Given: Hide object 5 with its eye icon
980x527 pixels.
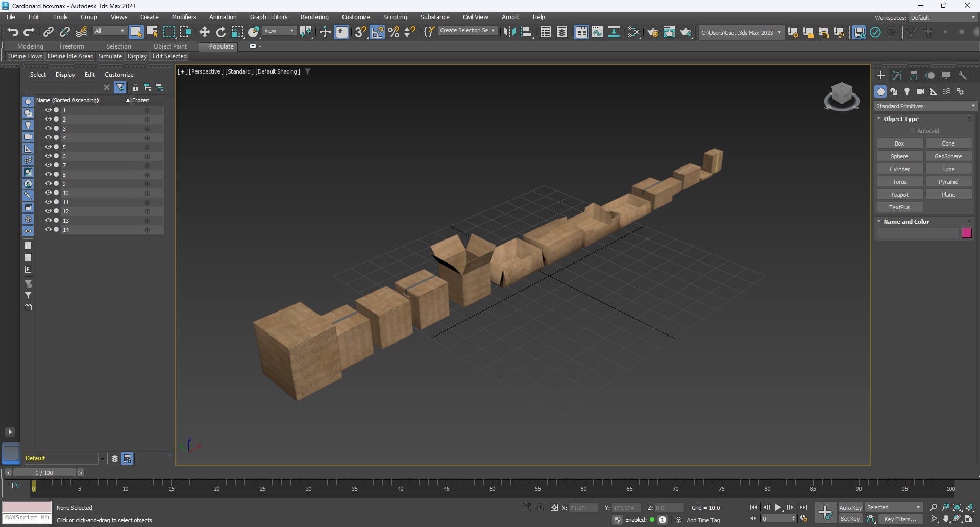Looking at the screenshot, I should [48, 147].
